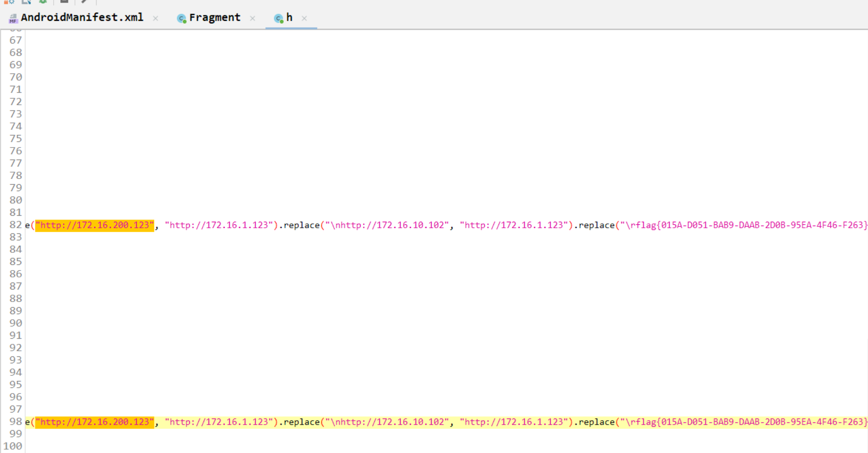Close the Fragment tab

pyautogui.click(x=253, y=18)
